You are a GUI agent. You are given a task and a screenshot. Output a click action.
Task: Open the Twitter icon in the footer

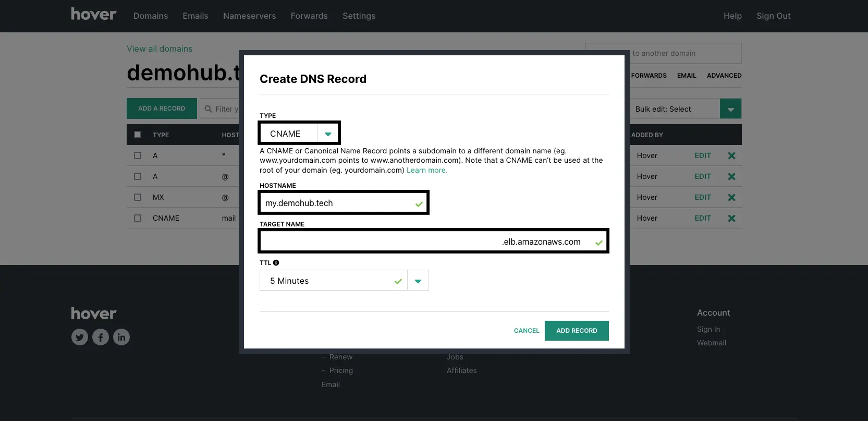tap(80, 337)
